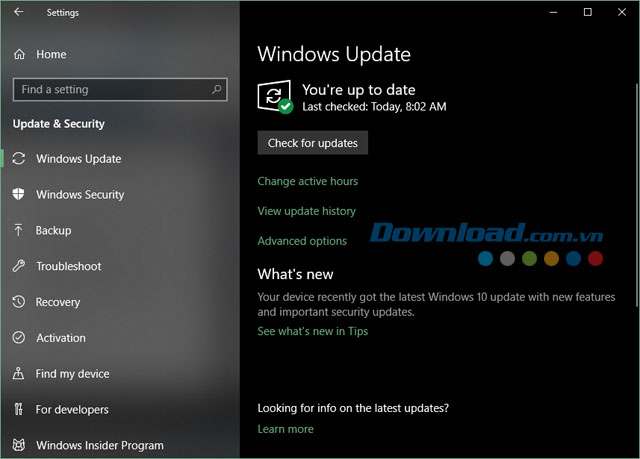Minimize the Settings window

pos(553,12)
